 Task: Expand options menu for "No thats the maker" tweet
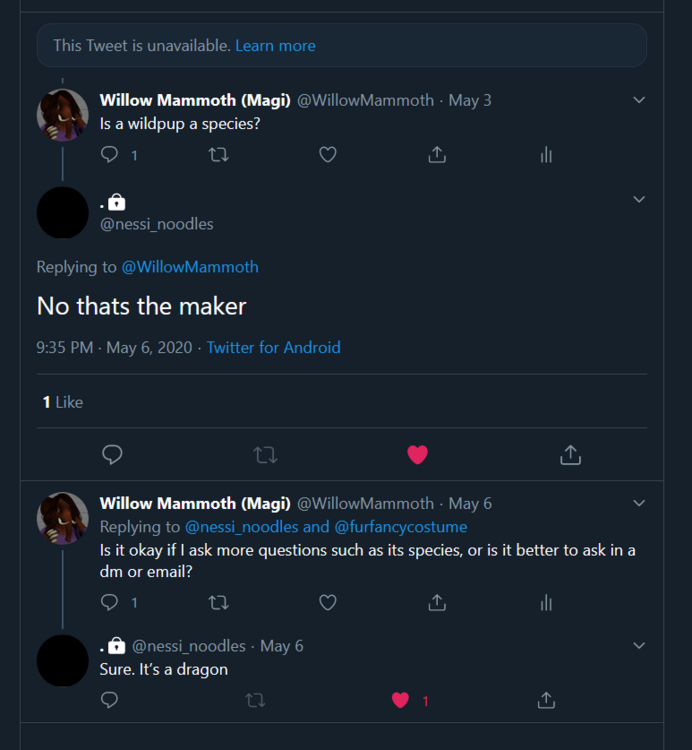tap(639, 199)
